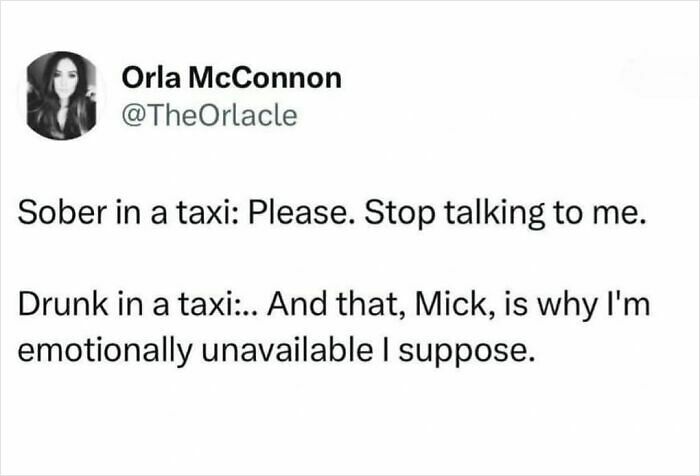Viewport: 700px width, 476px height.
Task: Click the faded button at top right
Action: point(657,75)
